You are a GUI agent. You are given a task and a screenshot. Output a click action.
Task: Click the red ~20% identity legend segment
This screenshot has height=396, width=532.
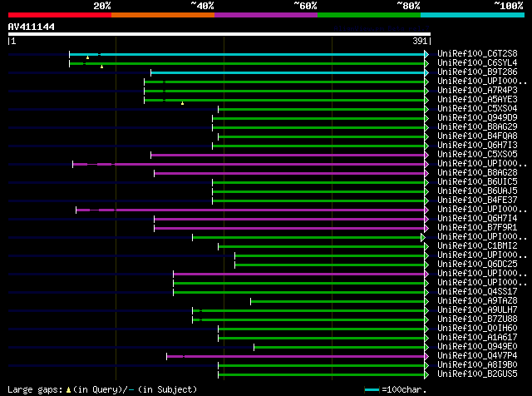(60, 15)
